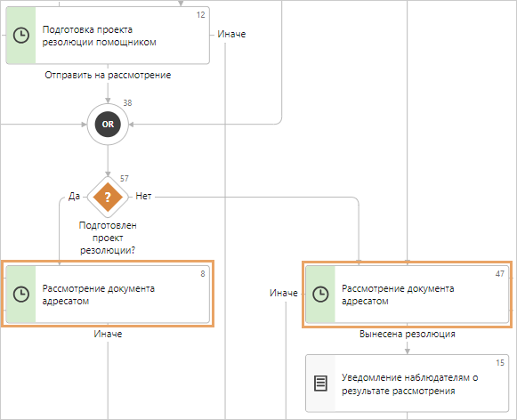The image size is (517, 420).
Task: Click the 'Нет' branch label
Action: pos(143,196)
